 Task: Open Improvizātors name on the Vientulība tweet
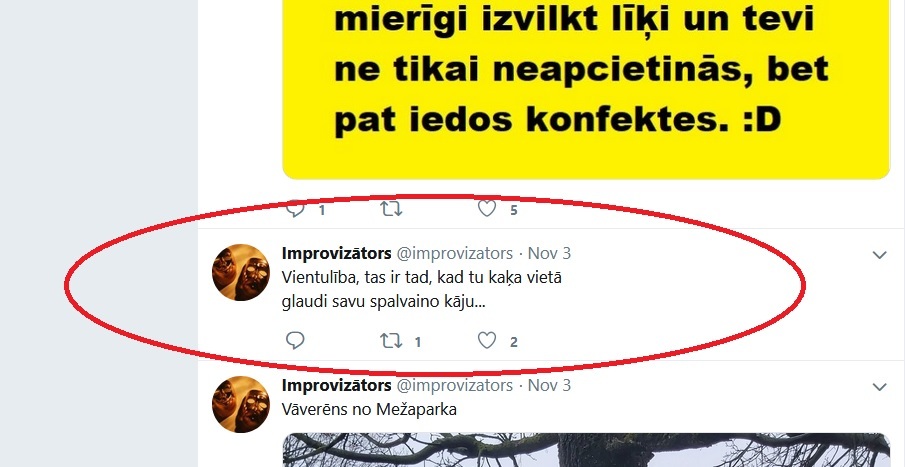336,253
